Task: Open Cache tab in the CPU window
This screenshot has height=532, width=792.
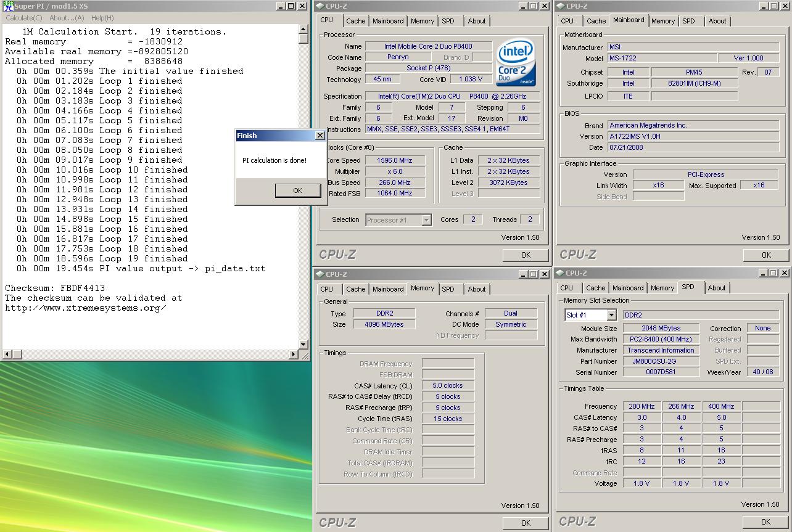Action: tap(355, 21)
